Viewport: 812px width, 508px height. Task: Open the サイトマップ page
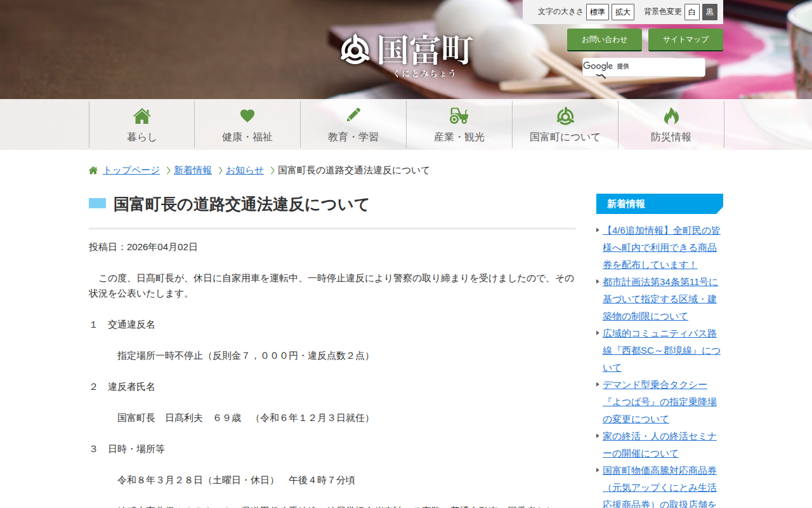click(685, 39)
